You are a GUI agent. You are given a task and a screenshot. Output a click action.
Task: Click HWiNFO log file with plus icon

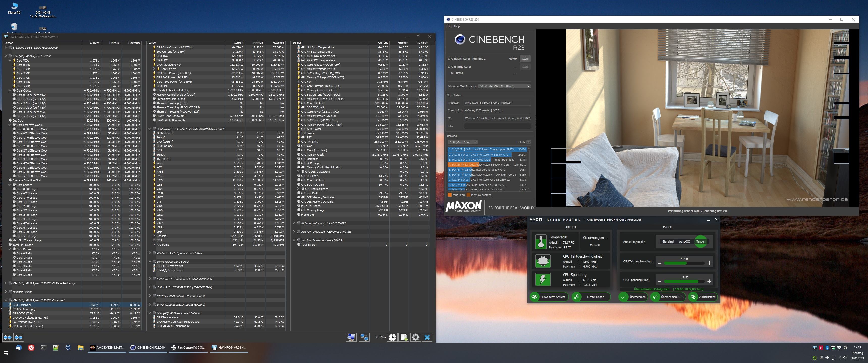click(x=404, y=337)
